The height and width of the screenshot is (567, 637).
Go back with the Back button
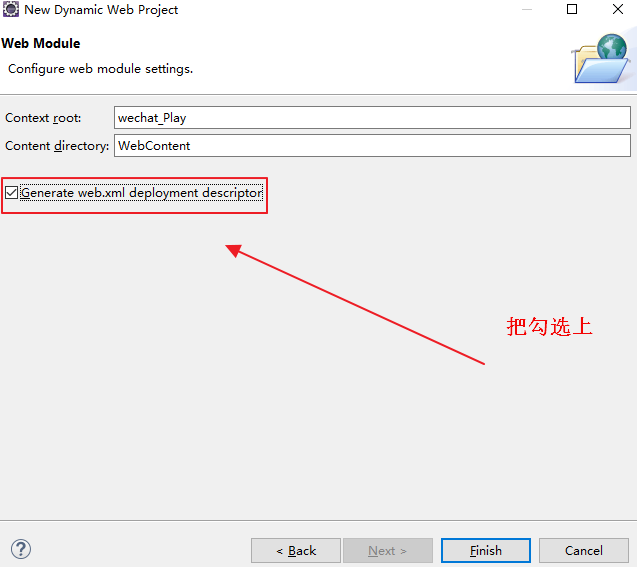click(296, 551)
